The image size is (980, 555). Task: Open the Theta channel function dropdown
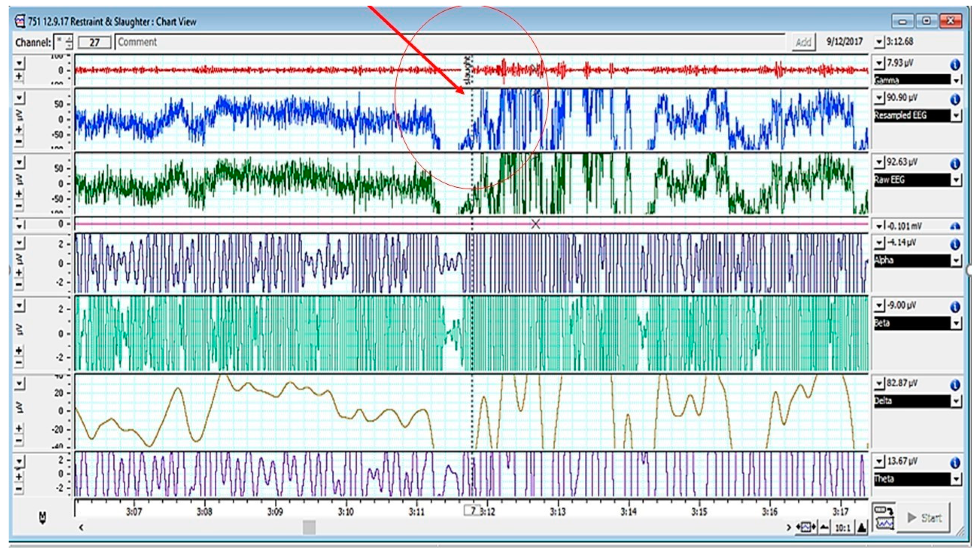coord(956,479)
